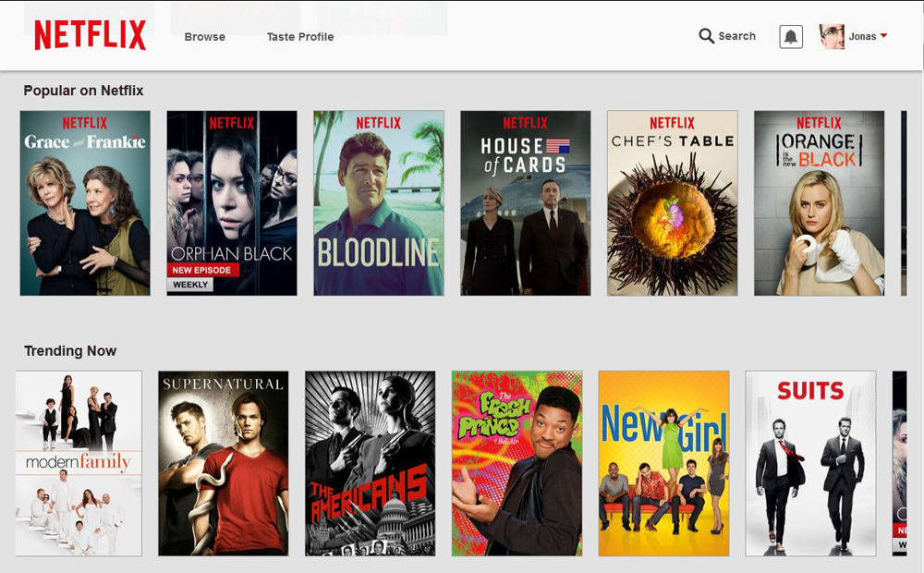The width and height of the screenshot is (924, 573).
Task: Select the Chef's Table poster
Action: [673, 202]
